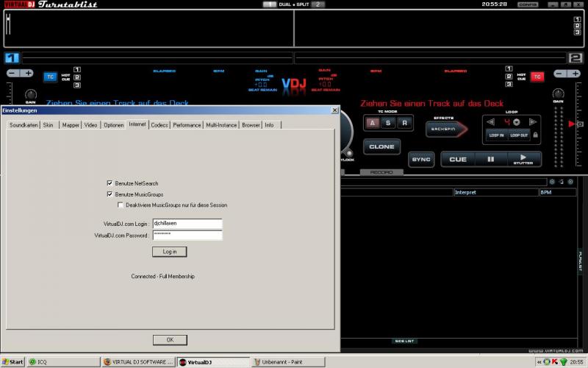The image size is (588, 368).
Task: Open the Mapper tab
Action: click(x=71, y=125)
